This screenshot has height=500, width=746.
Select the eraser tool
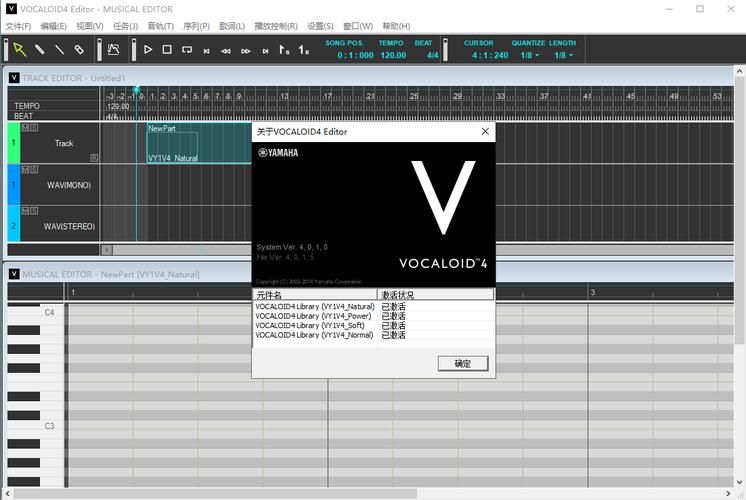79,49
